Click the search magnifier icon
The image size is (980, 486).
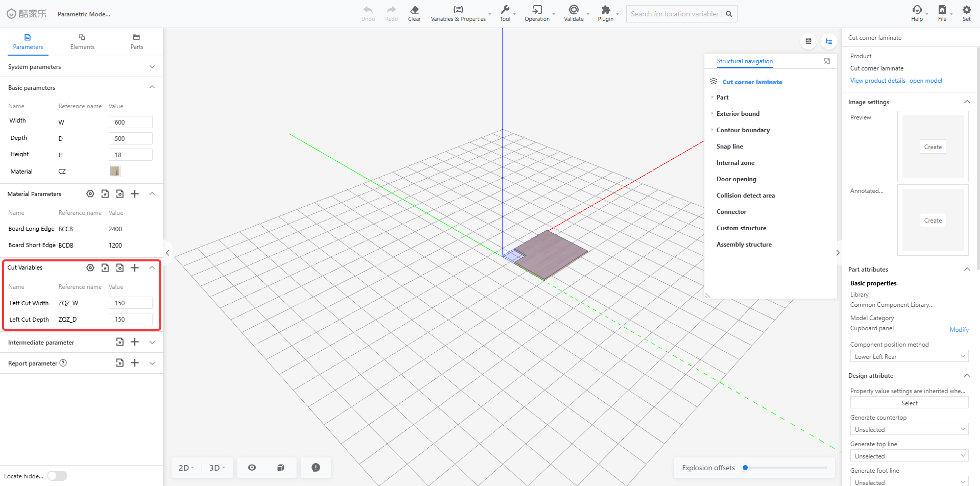pyautogui.click(x=729, y=14)
